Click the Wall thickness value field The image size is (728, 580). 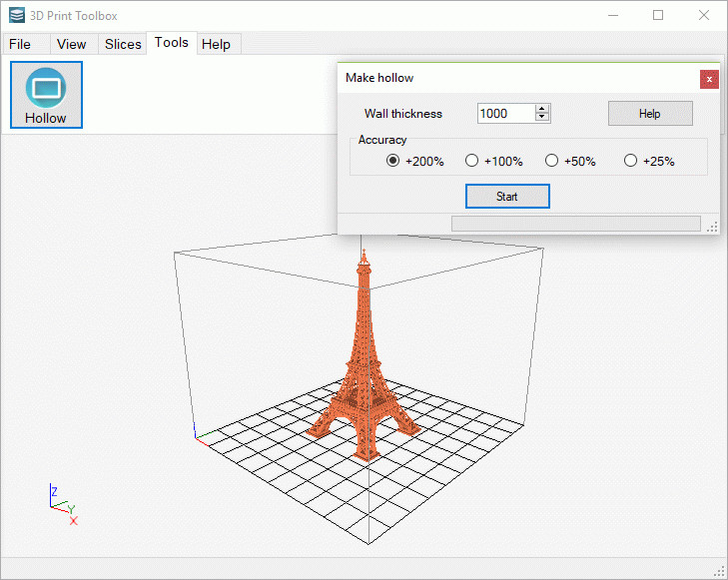click(506, 113)
